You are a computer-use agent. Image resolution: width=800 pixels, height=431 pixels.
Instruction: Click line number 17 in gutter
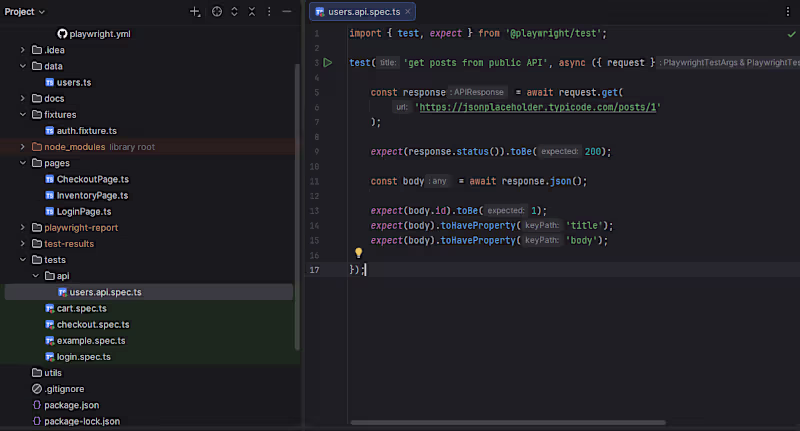314,270
